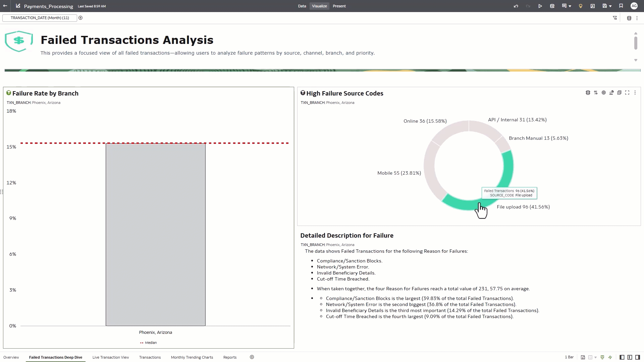644x362 pixels.
Task: Preview the workbook with the play icon
Action: (540, 6)
